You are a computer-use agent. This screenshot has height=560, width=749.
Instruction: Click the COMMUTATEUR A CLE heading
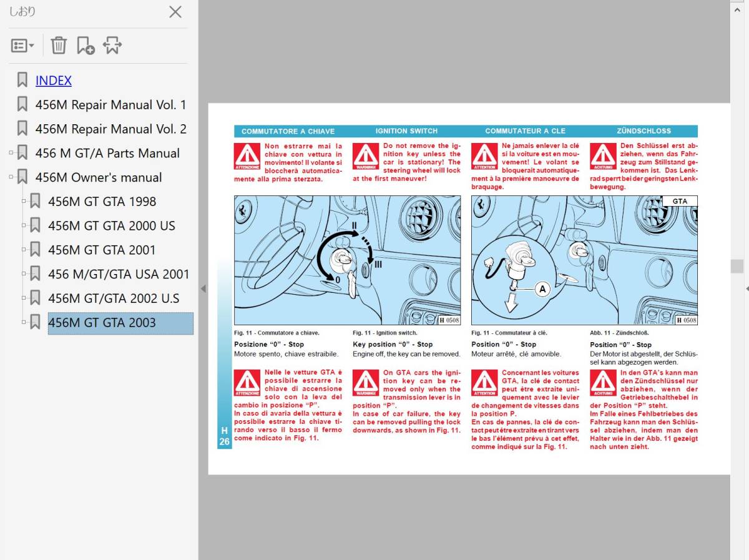pos(525,131)
